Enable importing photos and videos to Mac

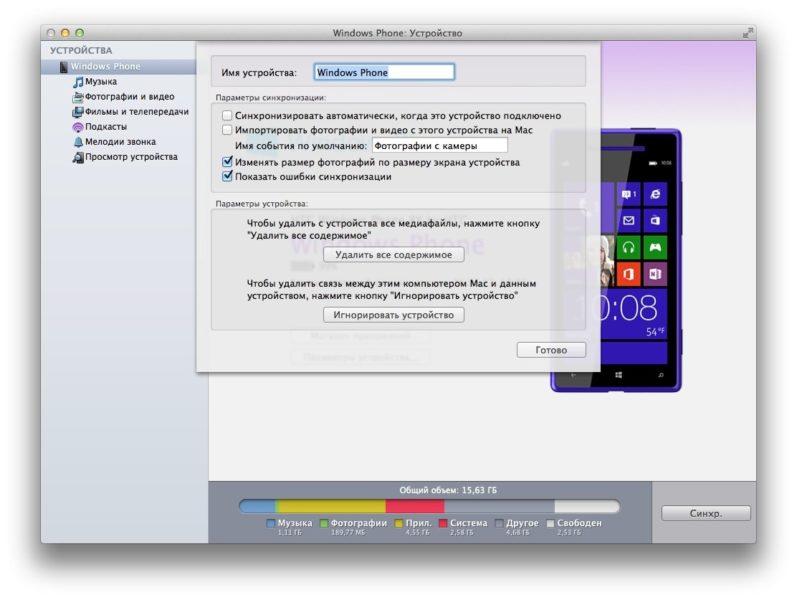coord(227,130)
